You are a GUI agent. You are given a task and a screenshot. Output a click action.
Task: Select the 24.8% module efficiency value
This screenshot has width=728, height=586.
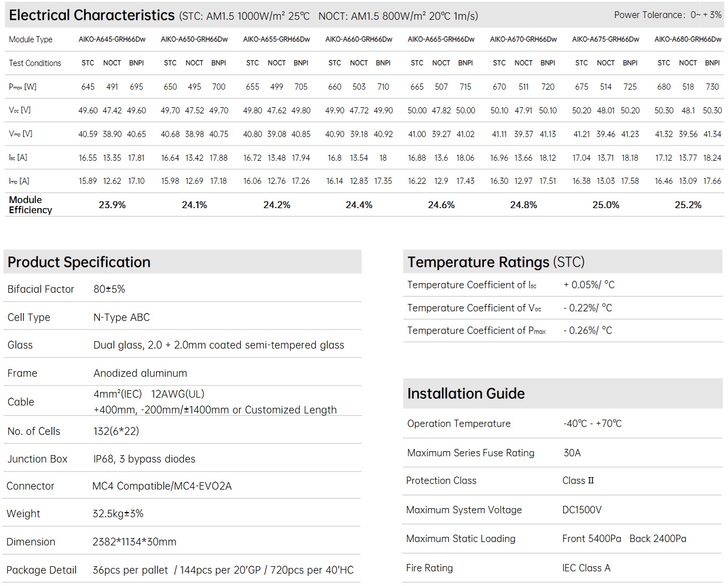click(523, 205)
